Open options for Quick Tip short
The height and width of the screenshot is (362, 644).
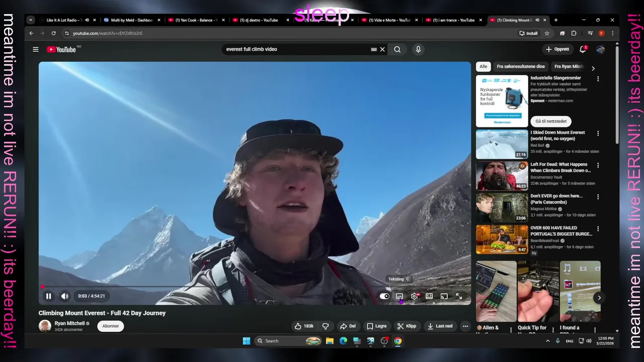[553, 330]
